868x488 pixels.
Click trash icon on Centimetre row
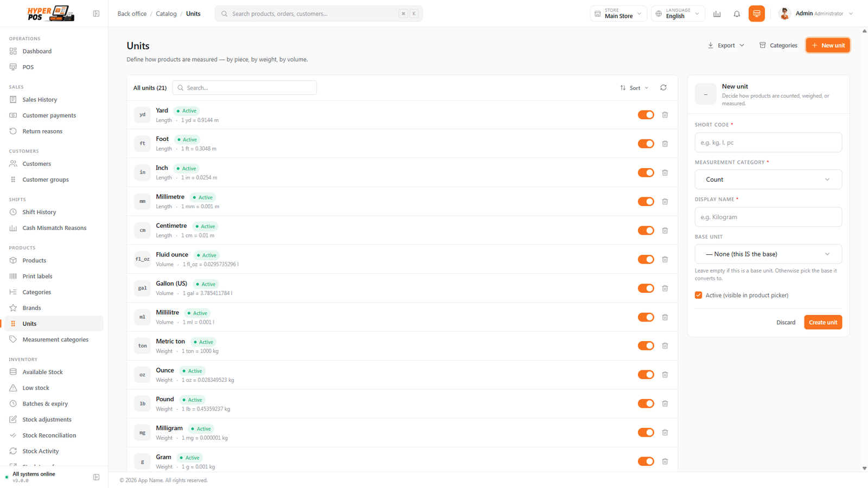coord(665,230)
